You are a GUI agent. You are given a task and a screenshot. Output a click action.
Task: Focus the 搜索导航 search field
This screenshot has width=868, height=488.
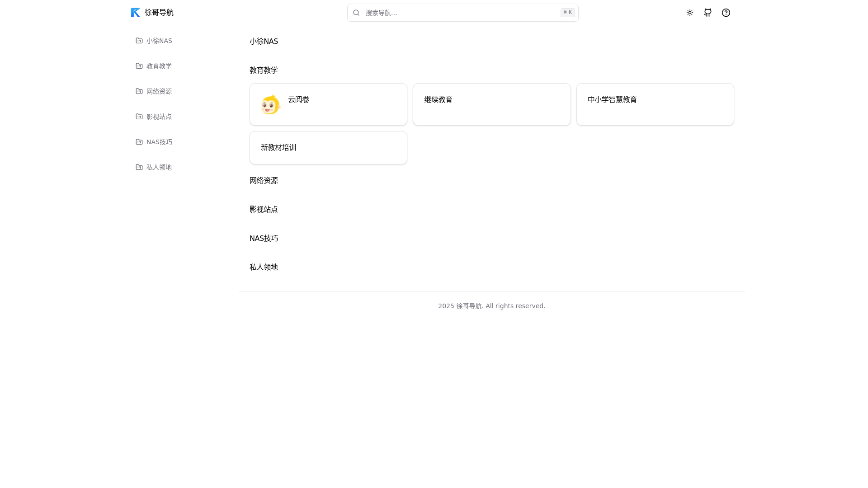click(462, 13)
